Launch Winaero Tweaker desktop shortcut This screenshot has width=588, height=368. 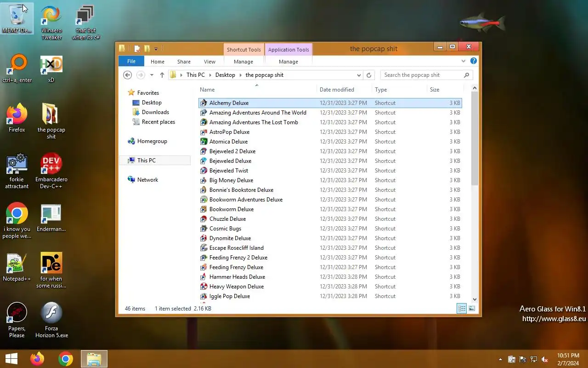click(x=51, y=23)
